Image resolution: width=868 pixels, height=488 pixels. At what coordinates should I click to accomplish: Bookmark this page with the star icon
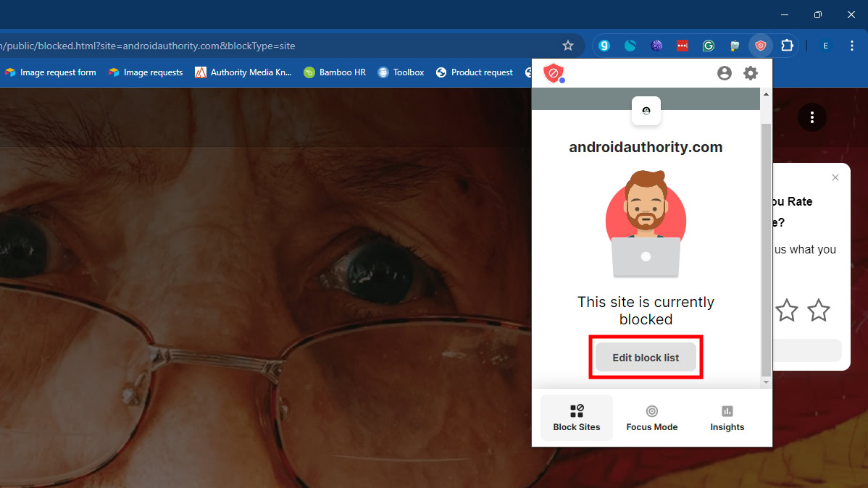coord(567,46)
